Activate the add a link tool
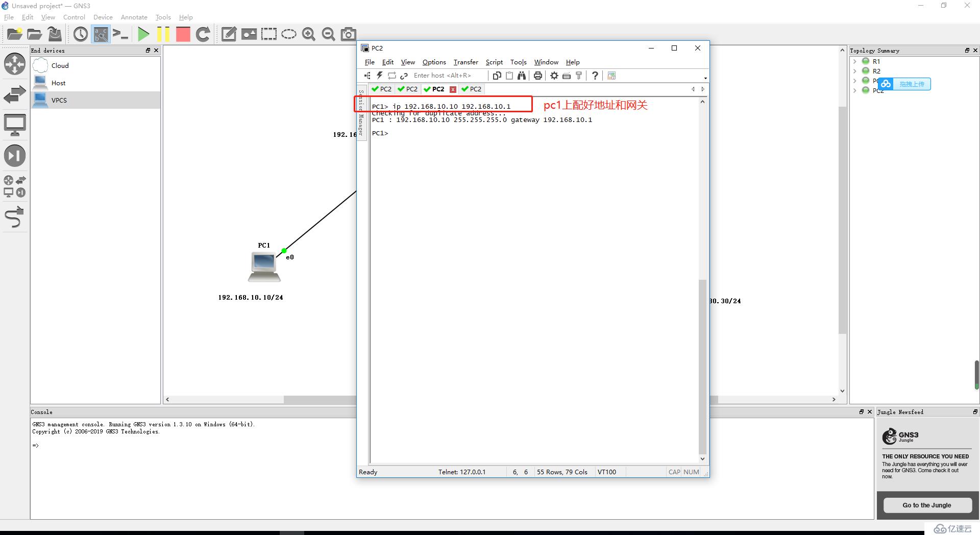The image size is (980, 535). 15,217
